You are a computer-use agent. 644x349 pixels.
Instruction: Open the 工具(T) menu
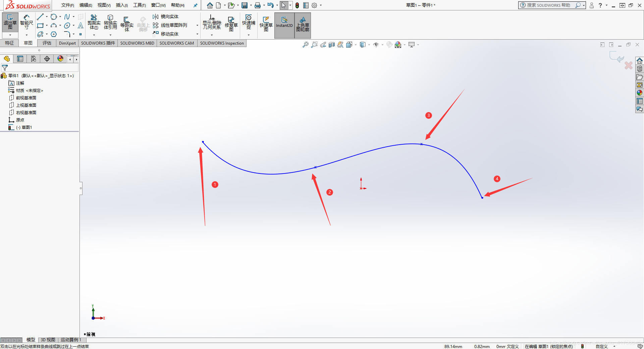click(x=140, y=5)
